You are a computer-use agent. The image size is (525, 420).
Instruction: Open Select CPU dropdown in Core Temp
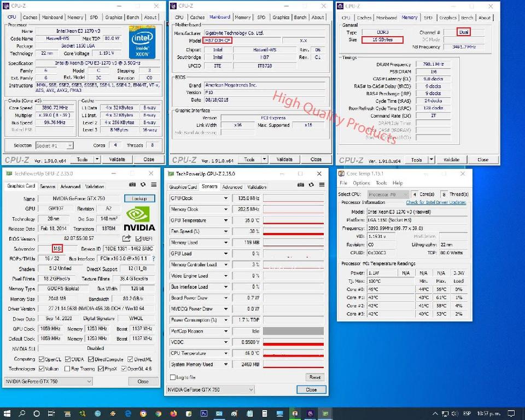click(388, 194)
